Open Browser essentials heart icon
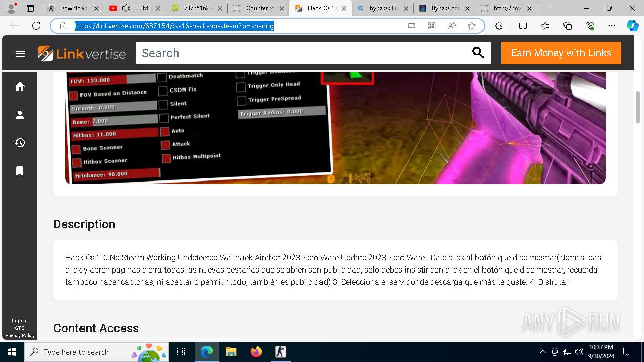 click(590, 26)
